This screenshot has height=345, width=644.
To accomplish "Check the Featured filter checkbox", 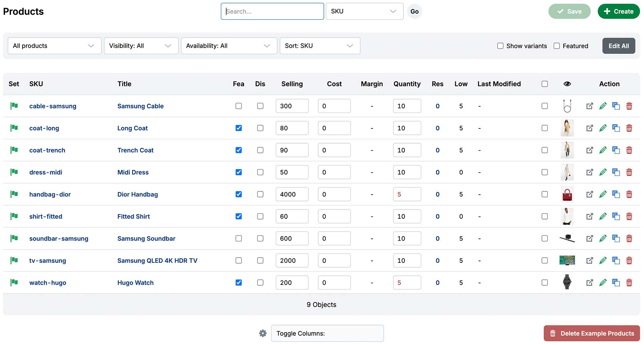I will tap(556, 46).
